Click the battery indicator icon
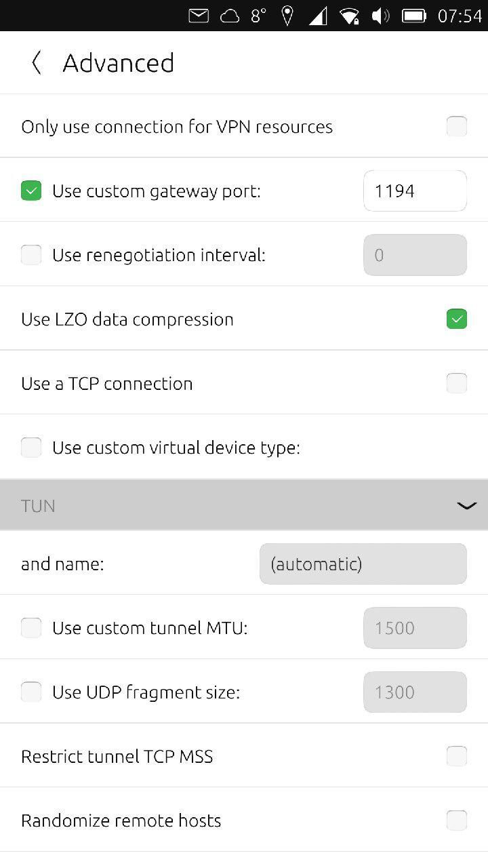488x868 pixels. [x=413, y=16]
